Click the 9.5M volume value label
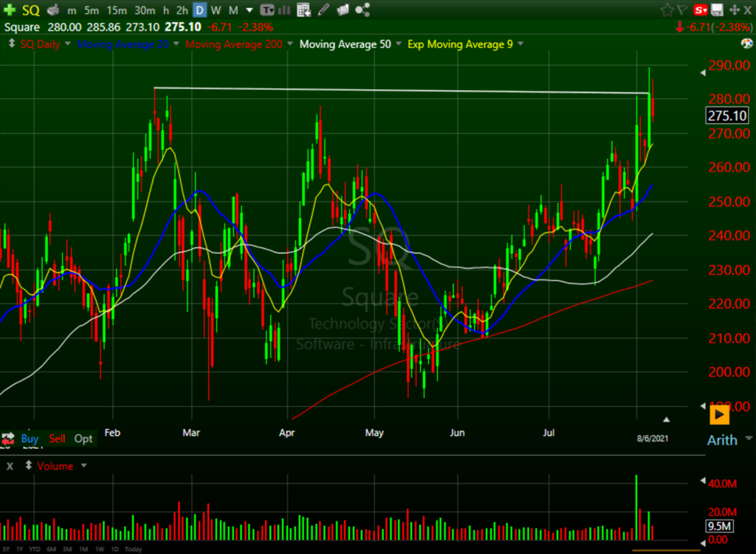 pos(719,526)
